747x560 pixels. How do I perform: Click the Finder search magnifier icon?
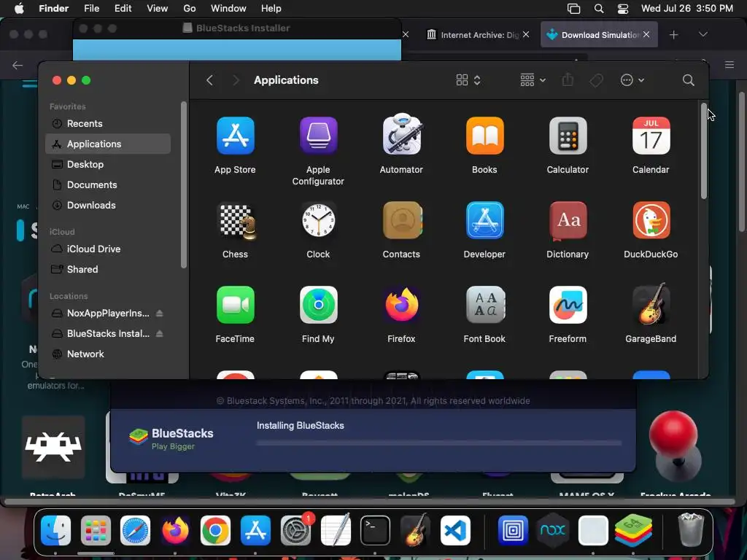688,80
